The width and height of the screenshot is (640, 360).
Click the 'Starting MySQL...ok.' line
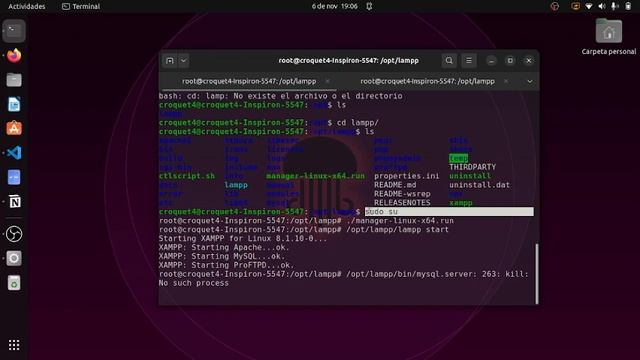click(222, 256)
